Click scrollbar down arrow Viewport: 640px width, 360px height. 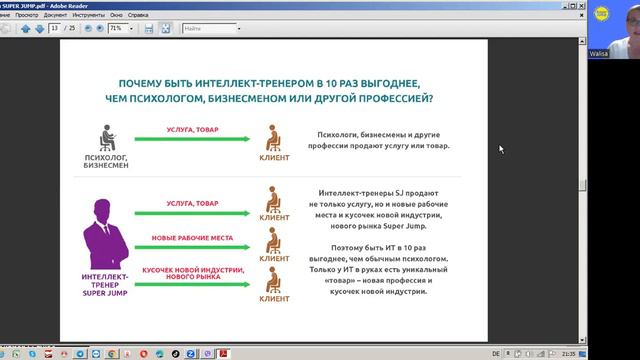click(x=582, y=340)
